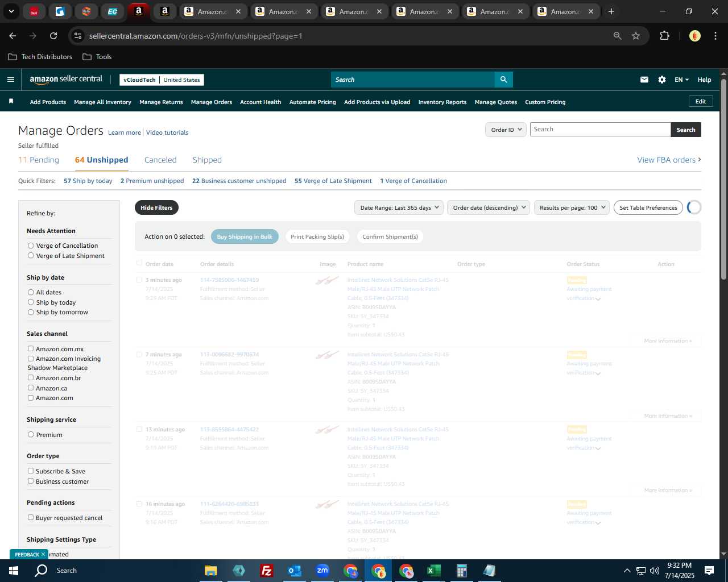The height and width of the screenshot is (582, 728).
Task: Open the Date Range dropdown
Action: coord(399,207)
